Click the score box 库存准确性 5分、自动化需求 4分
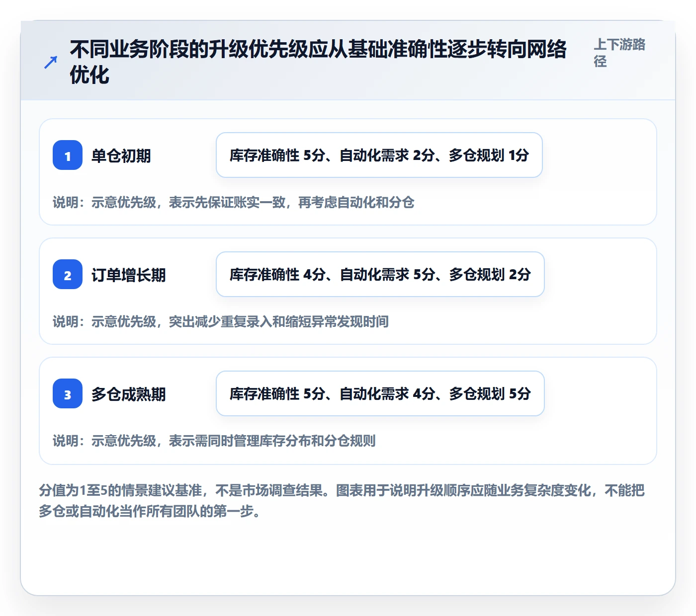The width and height of the screenshot is (696, 616). 380,393
